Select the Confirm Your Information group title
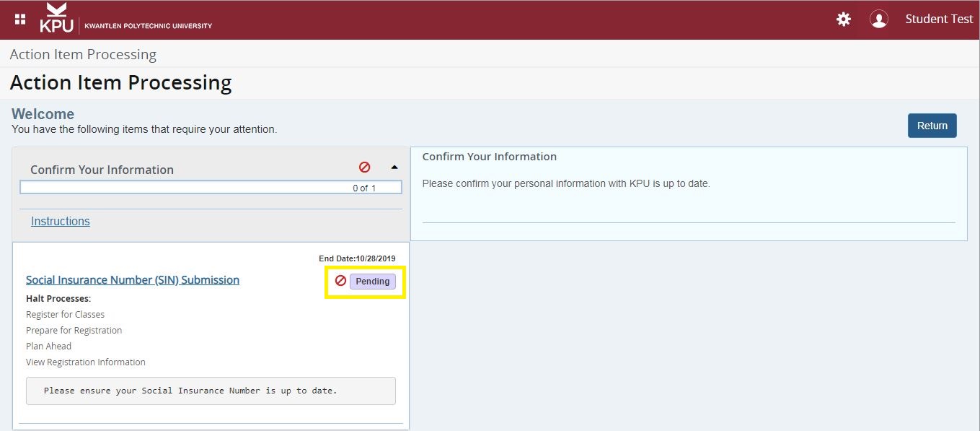980x431 pixels. point(102,170)
